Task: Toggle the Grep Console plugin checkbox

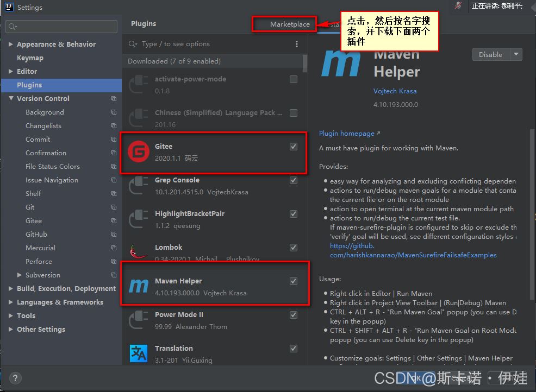Action: pyautogui.click(x=294, y=180)
